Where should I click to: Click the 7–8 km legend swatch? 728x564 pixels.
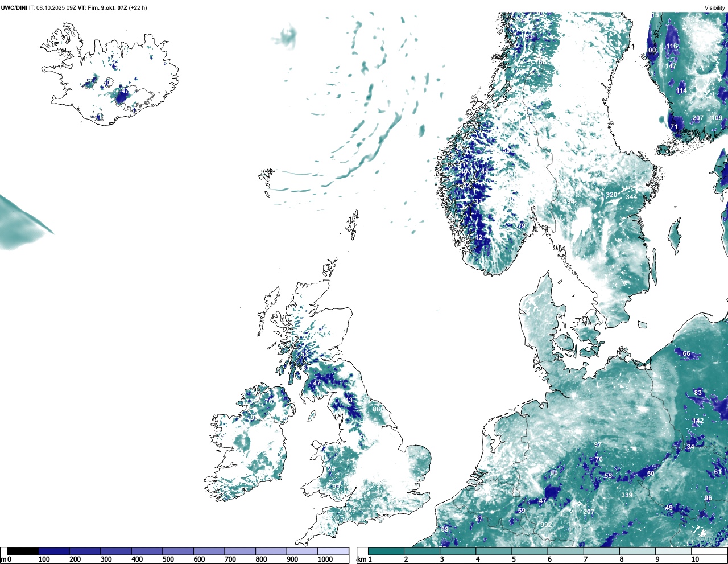click(601, 551)
